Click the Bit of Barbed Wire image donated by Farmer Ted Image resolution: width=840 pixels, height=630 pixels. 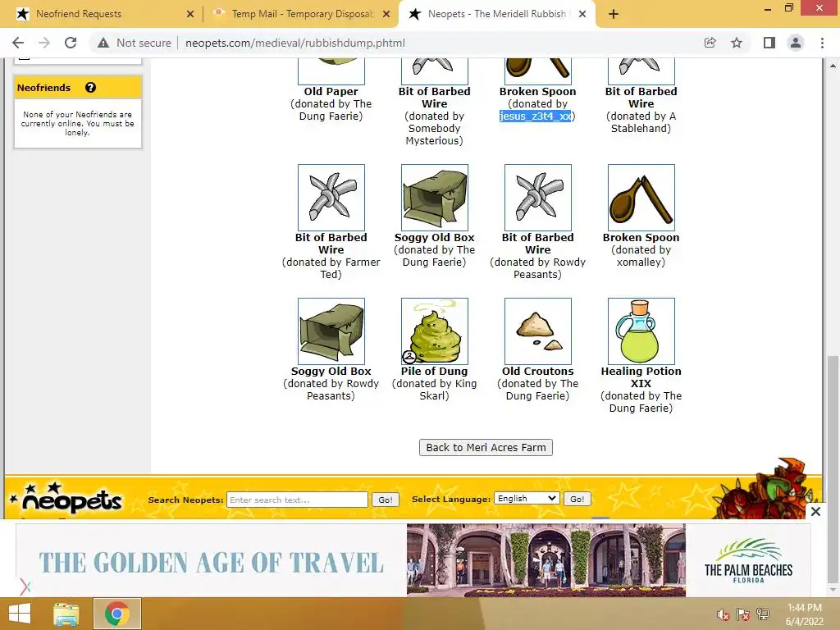[x=331, y=198]
